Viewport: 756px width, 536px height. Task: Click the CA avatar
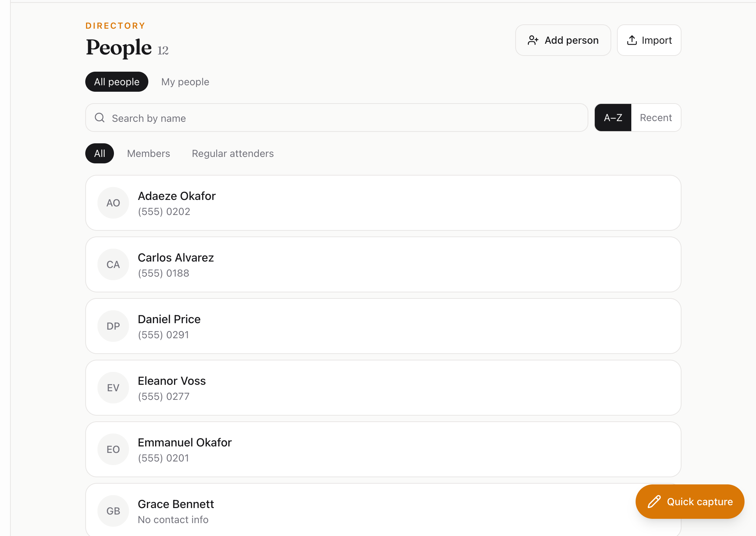click(113, 264)
